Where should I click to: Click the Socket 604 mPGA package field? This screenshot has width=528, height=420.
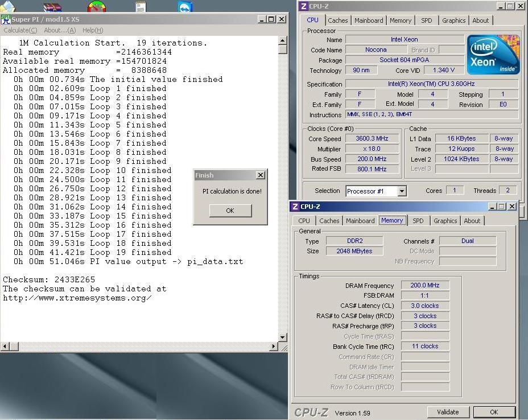coord(405,60)
